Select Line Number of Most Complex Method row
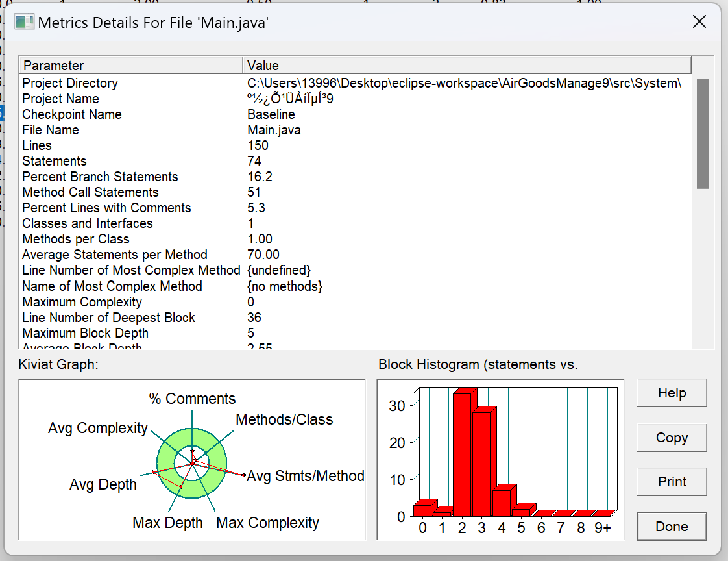The height and width of the screenshot is (561, 728). click(x=356, y=270)
